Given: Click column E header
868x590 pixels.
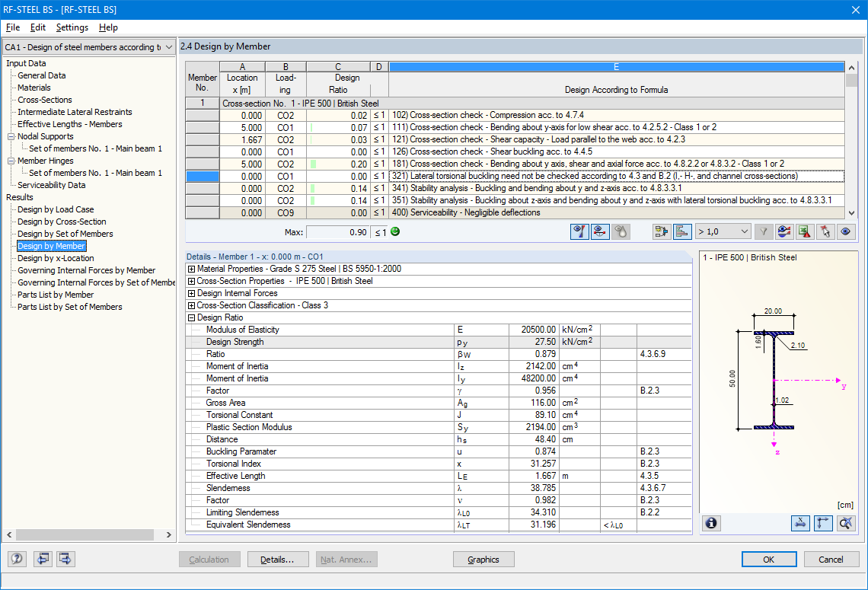Looking at the screenshot, I should coord(617,66).
